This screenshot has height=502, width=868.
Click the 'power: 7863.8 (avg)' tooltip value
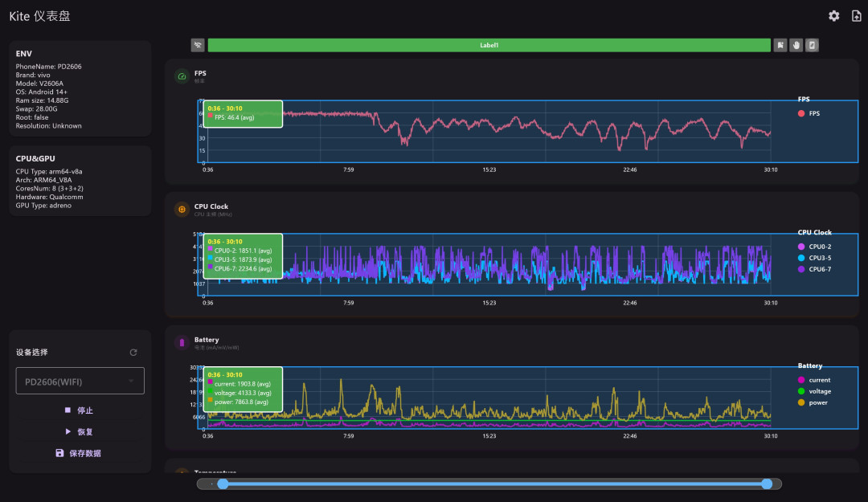tap(241, 402)
